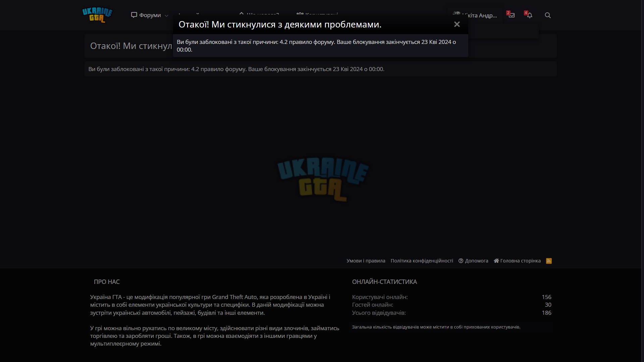Open the Політика конфіденційності link
Viewport: 644px width, 362px height.
[x=422, y=261]
